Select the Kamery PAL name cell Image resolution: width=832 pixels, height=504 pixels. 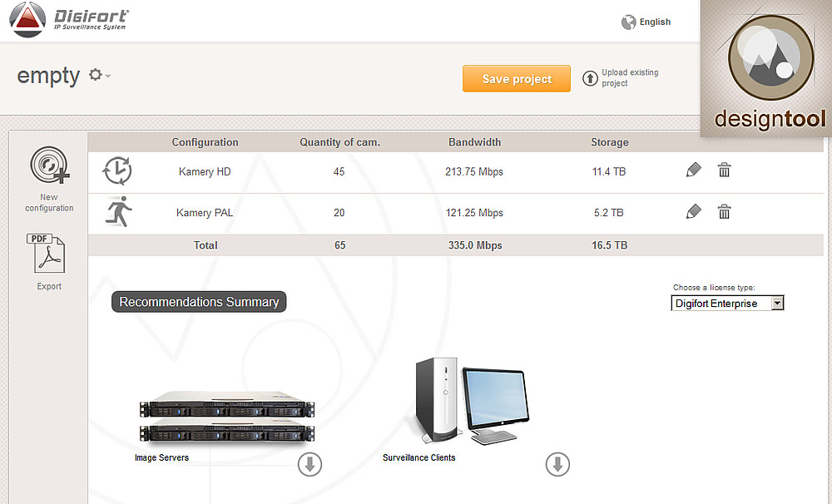(x=205, y=213)
